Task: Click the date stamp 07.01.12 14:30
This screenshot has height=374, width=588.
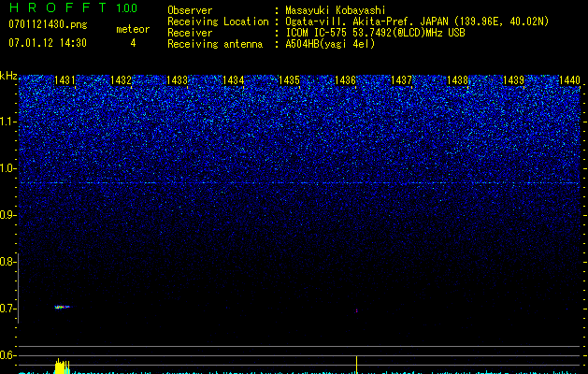Action: [48, 43]
